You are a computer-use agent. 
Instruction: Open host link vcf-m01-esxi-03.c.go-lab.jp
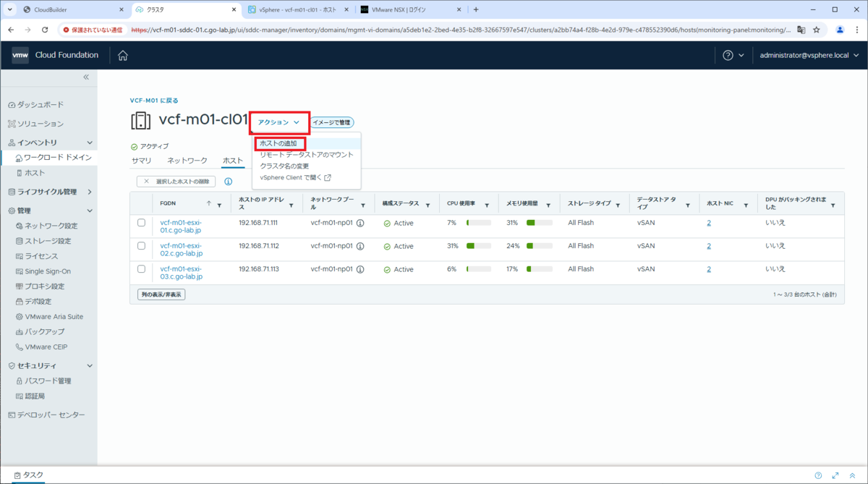point(181,273)
